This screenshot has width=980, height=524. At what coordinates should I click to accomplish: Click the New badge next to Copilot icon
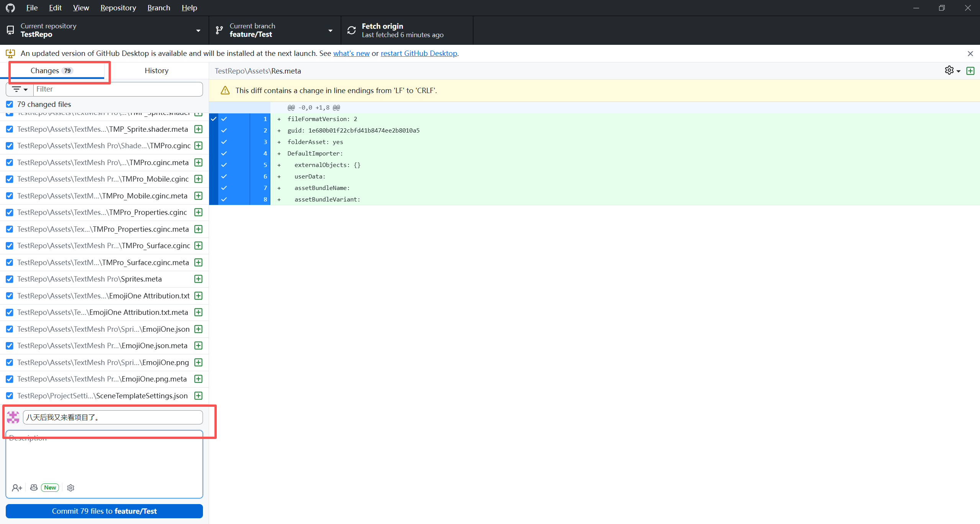[x=50, y=488]
